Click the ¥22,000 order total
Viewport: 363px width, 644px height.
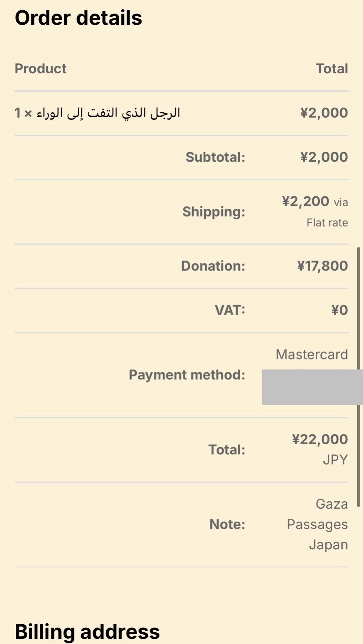(x=320, y=439)
